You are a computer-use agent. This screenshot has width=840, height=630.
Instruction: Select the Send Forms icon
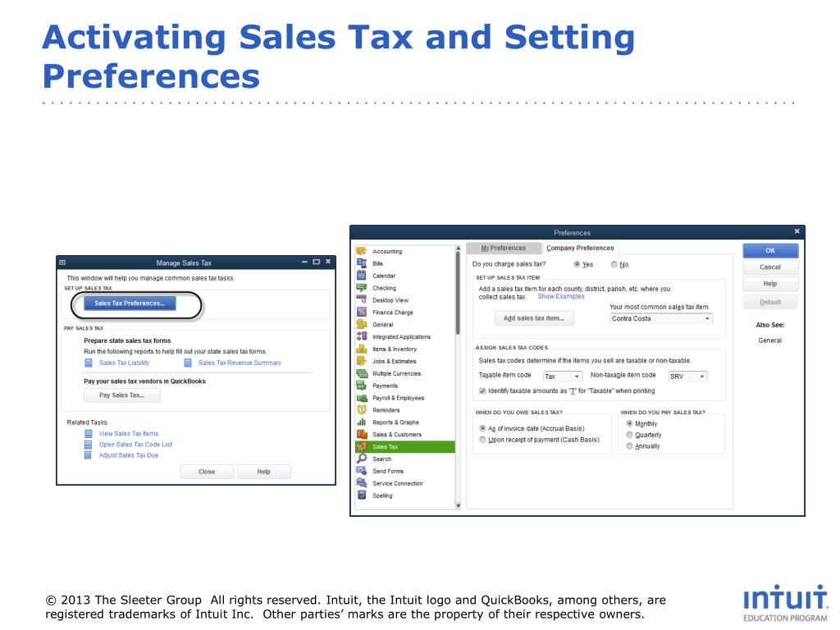(x=362, y=471)
